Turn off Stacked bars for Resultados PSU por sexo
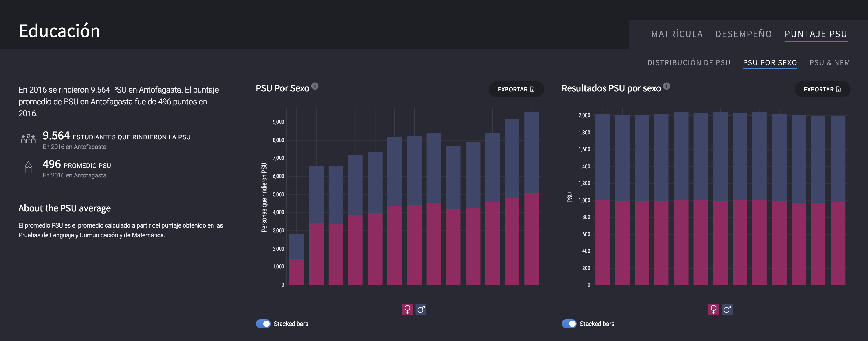The width and height of the screenshot is (868, 341). [569, 324]
